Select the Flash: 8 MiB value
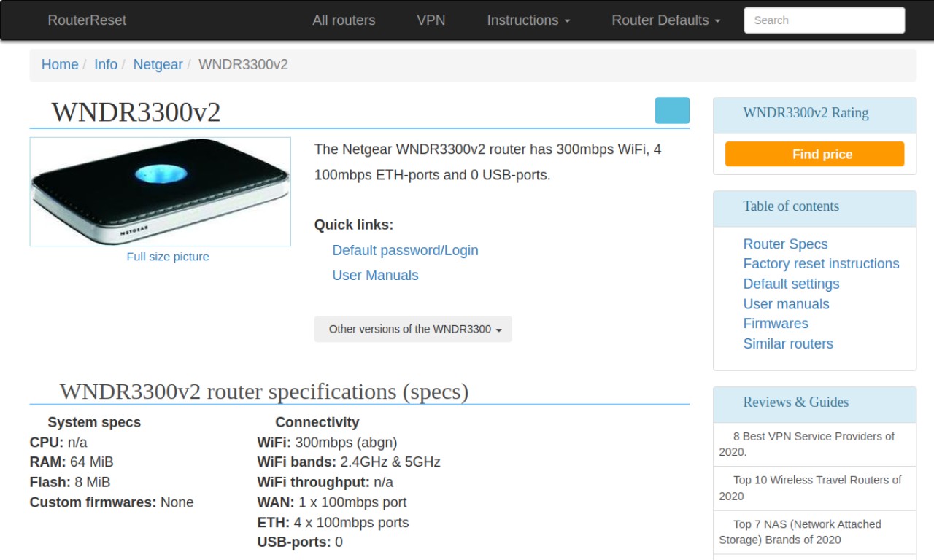The height and width of the screenshot is (560, 934). [70, 482]
